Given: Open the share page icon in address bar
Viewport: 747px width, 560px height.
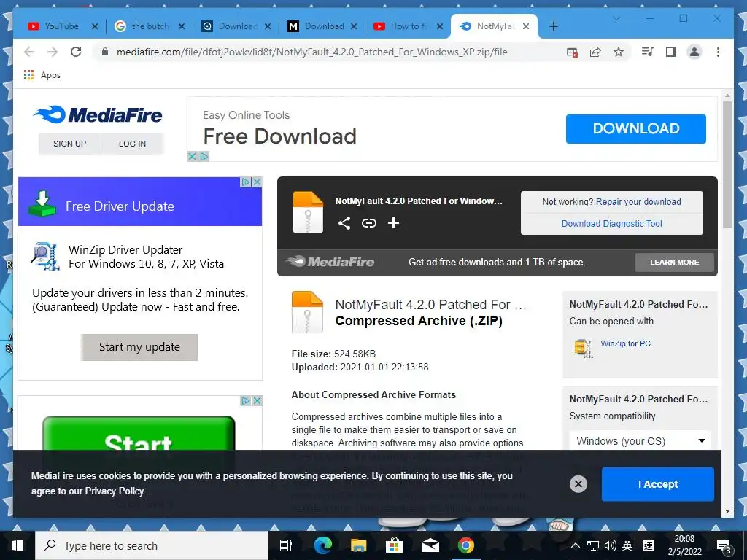Looking at the screenshot, I should click(x=595, y=52).
